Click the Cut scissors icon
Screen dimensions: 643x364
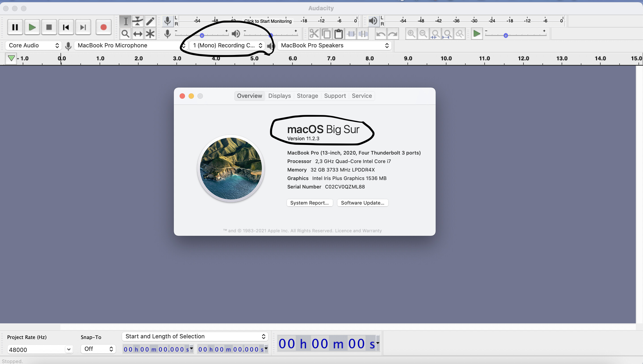pyautogui.click(x=314, y=34)
